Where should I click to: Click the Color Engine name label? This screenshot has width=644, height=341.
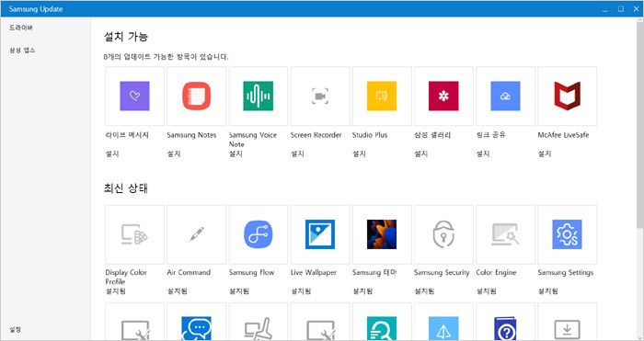pos(496,272)
